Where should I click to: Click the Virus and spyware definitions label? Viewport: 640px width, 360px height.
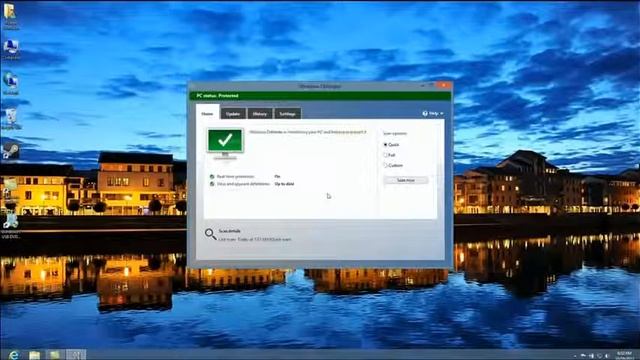click(x=243, y=184)
